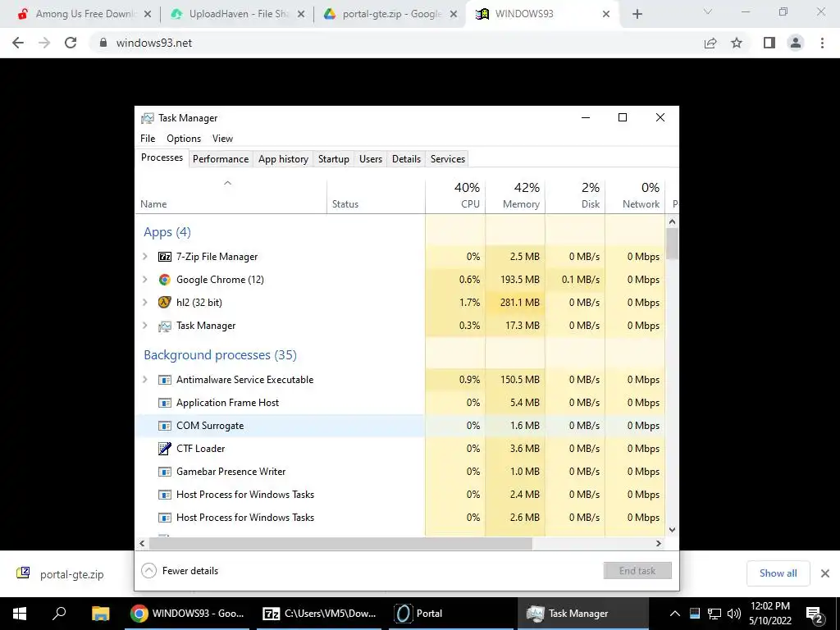Switch to the Performance tab

[x=221, y=159]
